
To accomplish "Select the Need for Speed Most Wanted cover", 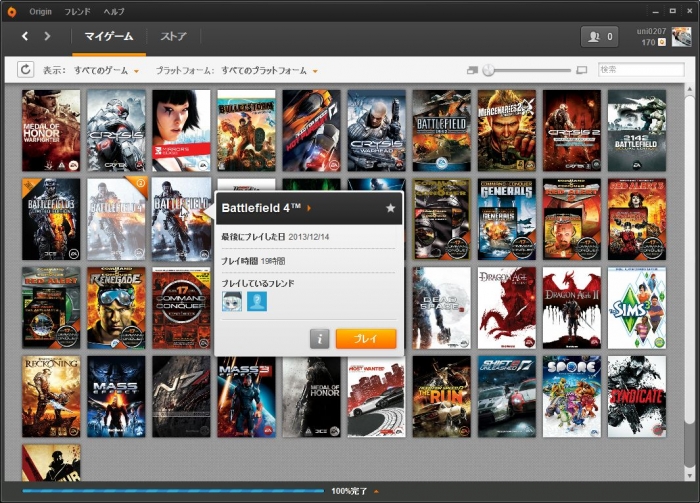I will coord(376,396).
